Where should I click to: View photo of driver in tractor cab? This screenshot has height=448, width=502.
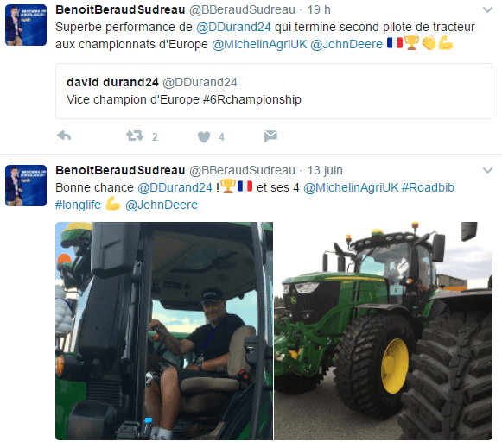164,331
